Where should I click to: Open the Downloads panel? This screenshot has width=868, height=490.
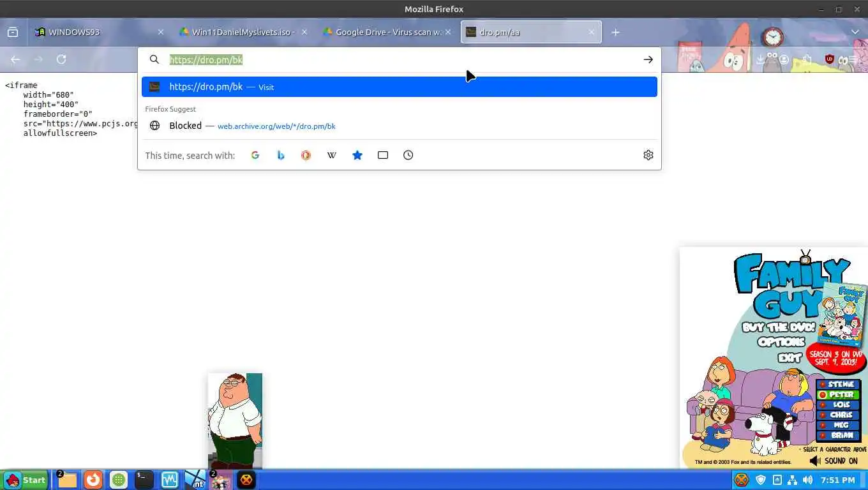[x=760, y=59]
